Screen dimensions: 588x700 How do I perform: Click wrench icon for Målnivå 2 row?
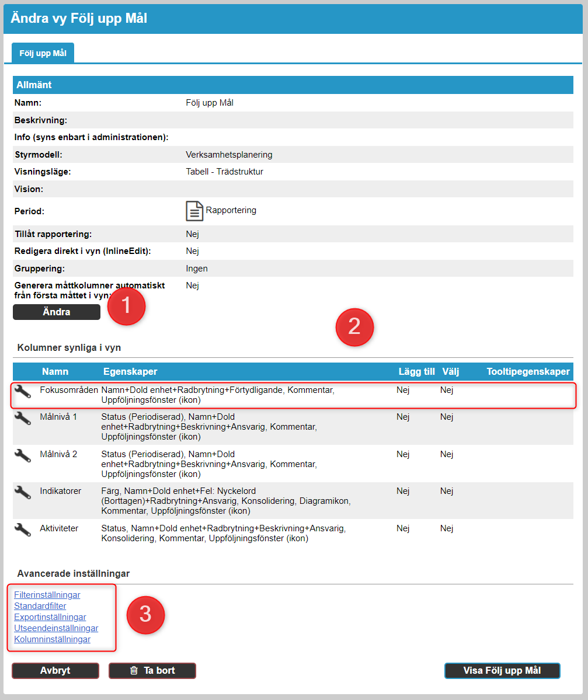tap(22, 455)
